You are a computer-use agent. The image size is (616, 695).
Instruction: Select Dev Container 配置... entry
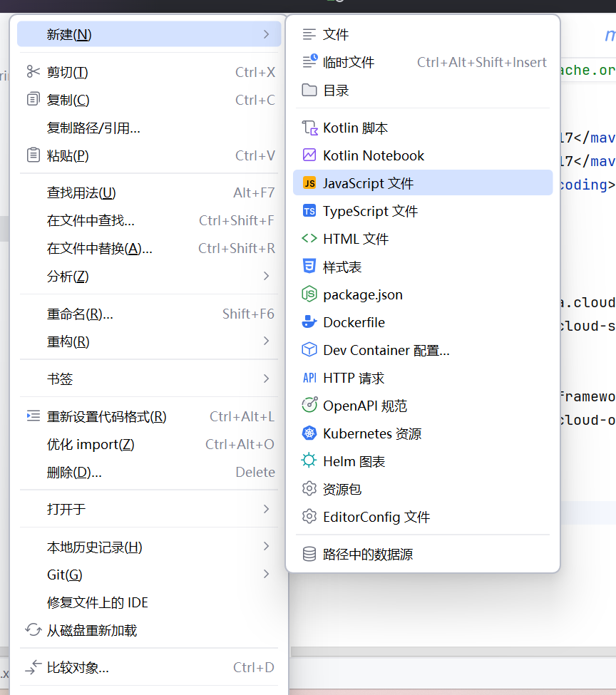(423, 350)
